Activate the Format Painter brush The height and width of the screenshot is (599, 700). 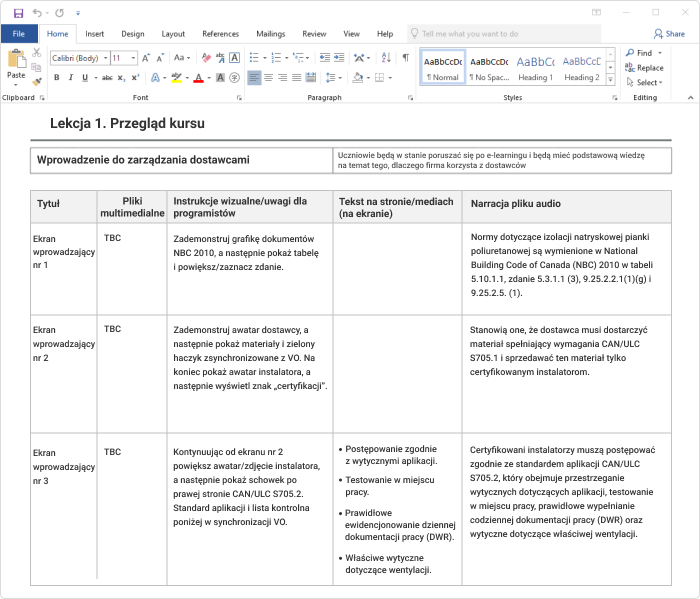(x=37, y=82)
